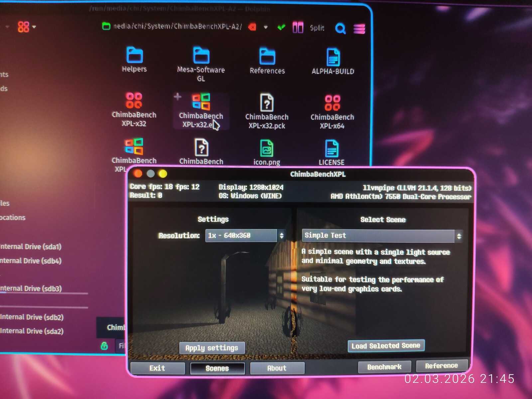This screenshot has width=532, height=399.
Task: Open the Helpers folder in Dolphin
Action: 134,60
